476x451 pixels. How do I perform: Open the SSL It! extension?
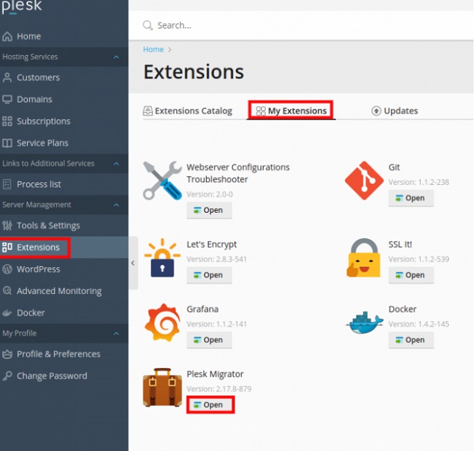pos(411,275)
